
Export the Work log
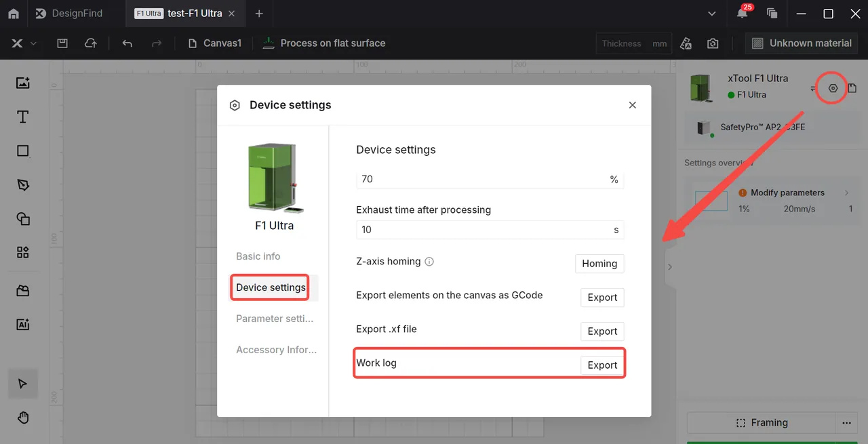point(602,365)
